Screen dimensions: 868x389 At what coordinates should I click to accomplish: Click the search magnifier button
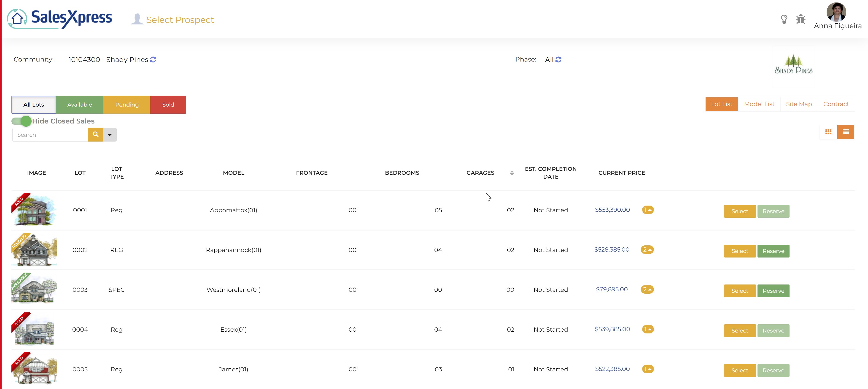point(95,135)
